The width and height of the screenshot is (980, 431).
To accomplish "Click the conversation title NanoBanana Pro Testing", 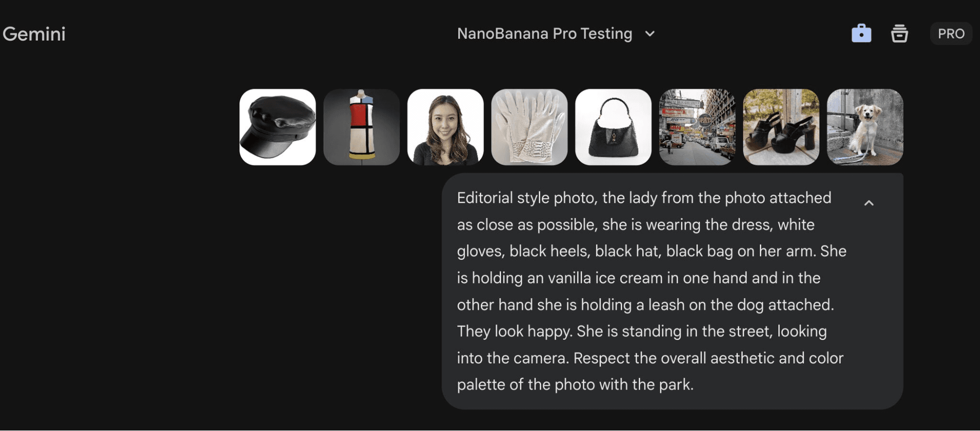I will point(545,33).
